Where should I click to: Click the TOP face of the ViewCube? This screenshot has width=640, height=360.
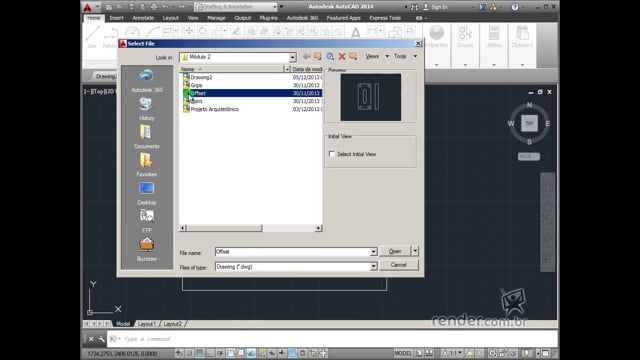[x=529, y=123]
